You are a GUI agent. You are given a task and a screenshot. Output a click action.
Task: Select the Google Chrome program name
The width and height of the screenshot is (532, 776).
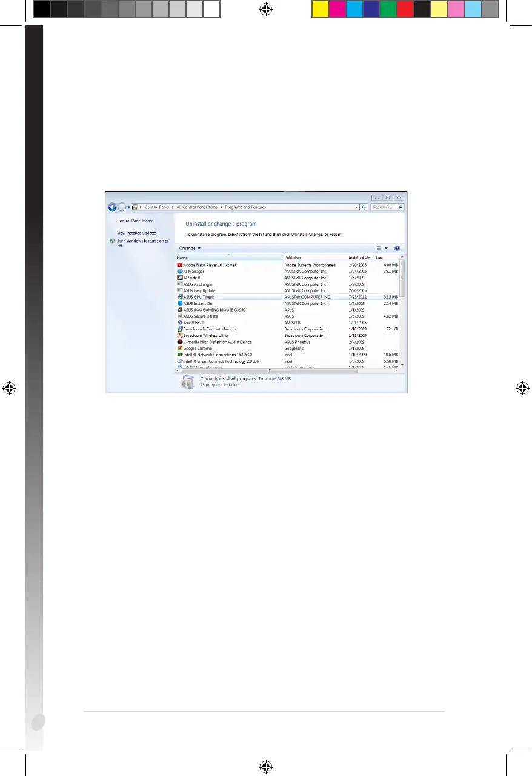tap(198, 349)
